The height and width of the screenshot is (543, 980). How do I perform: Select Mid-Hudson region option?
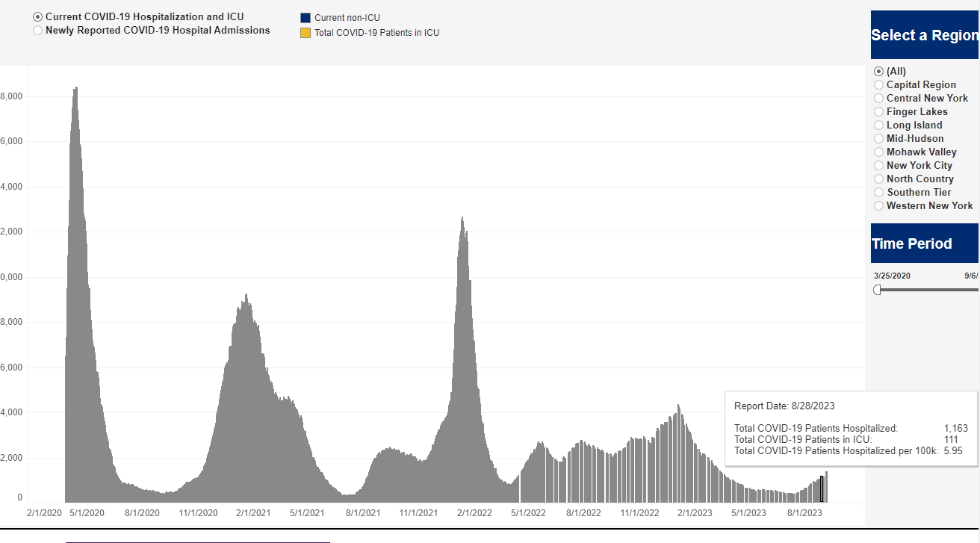[x=878, y=139]
